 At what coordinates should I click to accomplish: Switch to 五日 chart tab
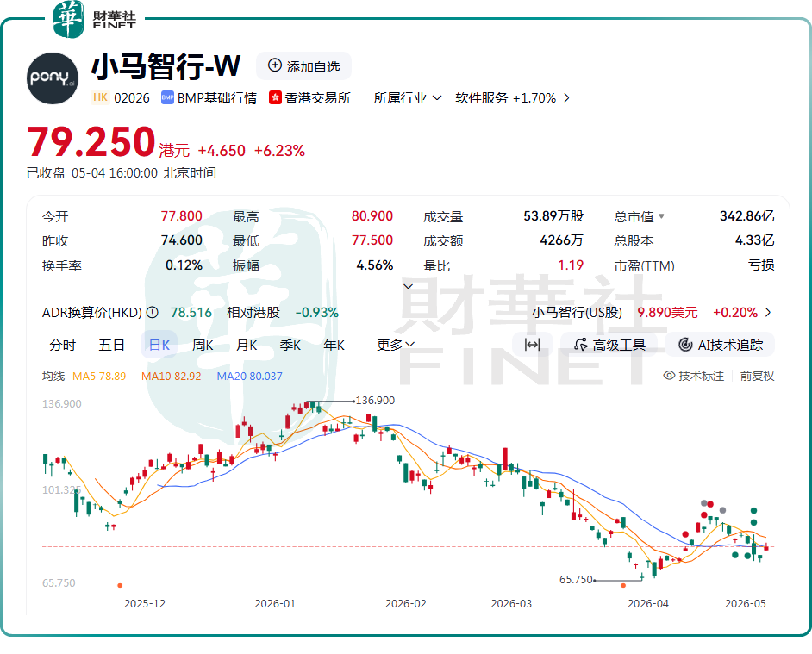(111, 345)
